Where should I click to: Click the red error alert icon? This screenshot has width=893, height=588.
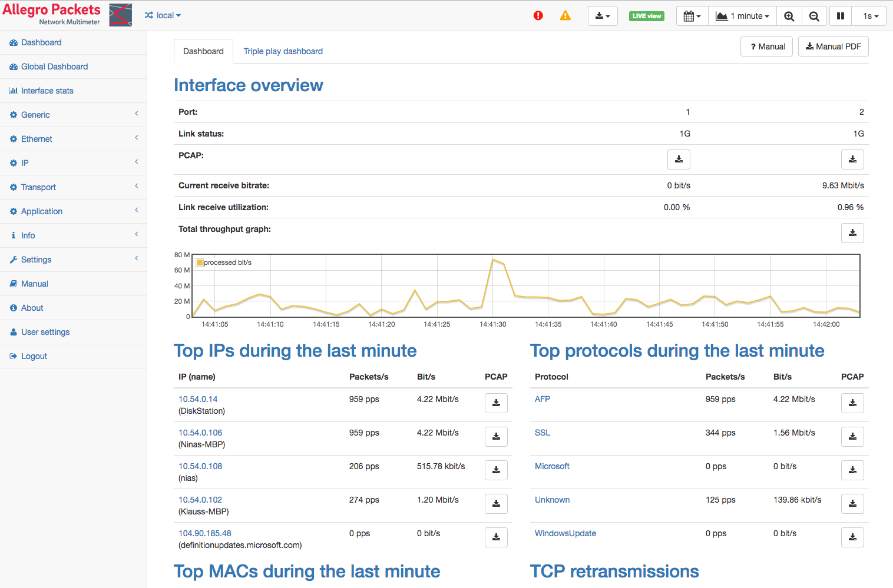coord(538,16)
